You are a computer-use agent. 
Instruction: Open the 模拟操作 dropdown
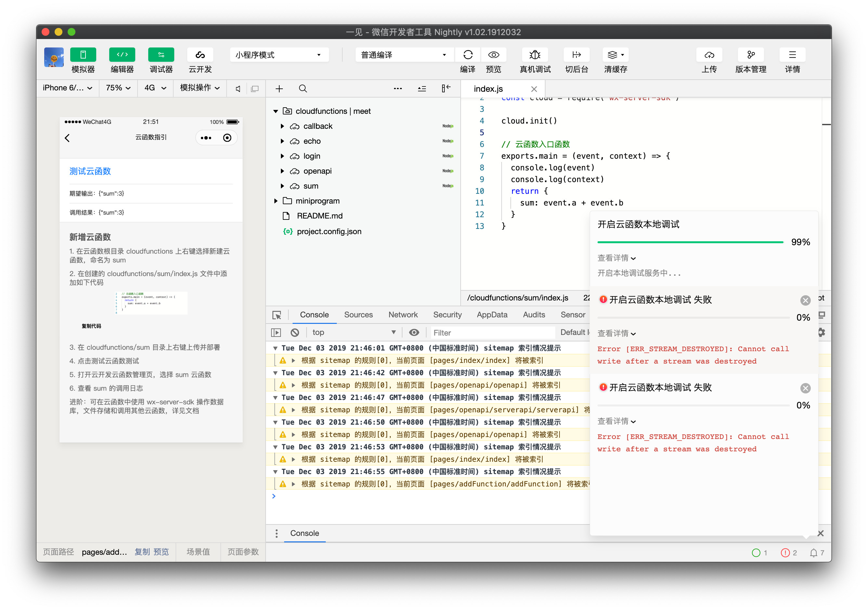pos(200,88)
